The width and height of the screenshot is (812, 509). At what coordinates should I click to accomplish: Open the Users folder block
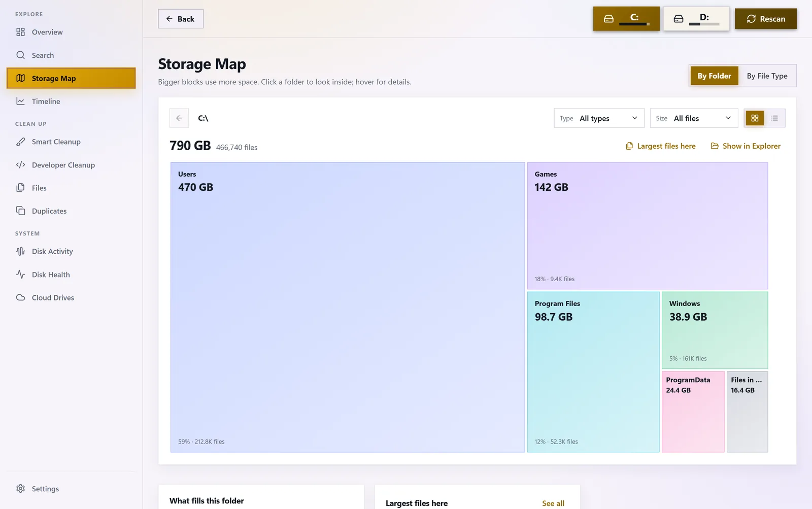click(348, 307)
